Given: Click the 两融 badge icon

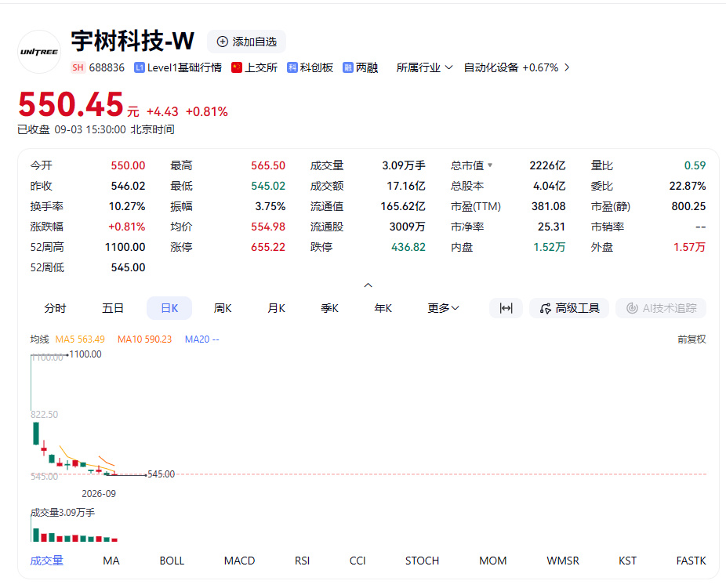Looking at the screenshot, I should (x=348, y=67).
